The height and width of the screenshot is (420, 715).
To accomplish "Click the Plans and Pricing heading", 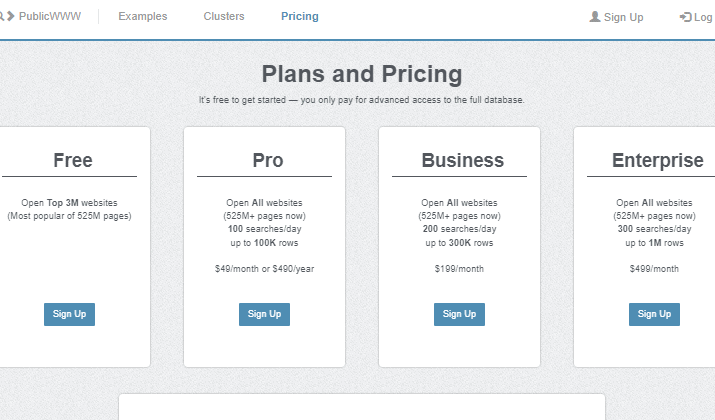I will (x=362, y=74).
